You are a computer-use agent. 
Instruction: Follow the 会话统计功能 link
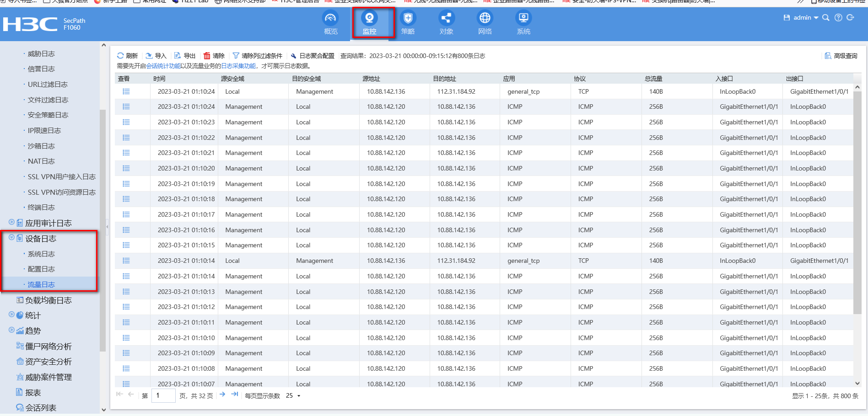coord(163,66)
